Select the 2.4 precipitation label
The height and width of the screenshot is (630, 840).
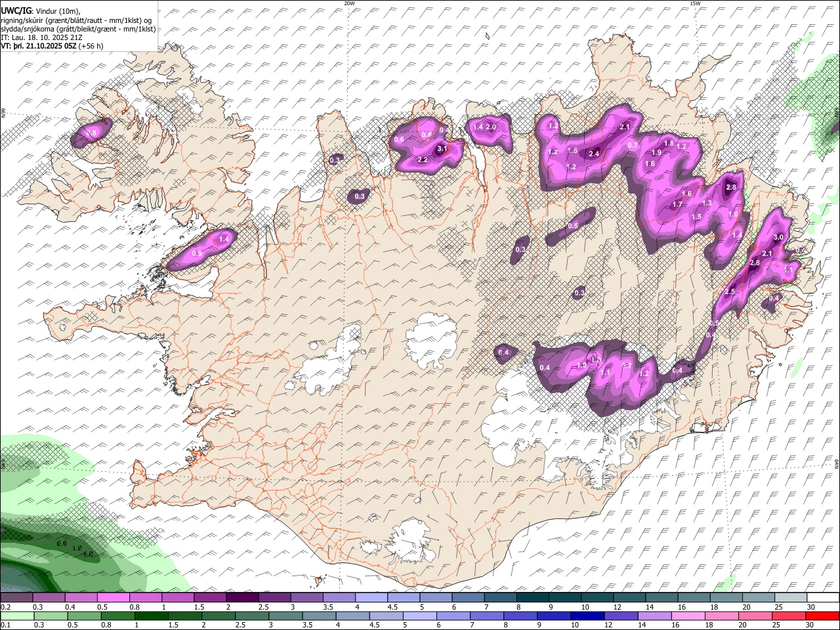[595, 154]
